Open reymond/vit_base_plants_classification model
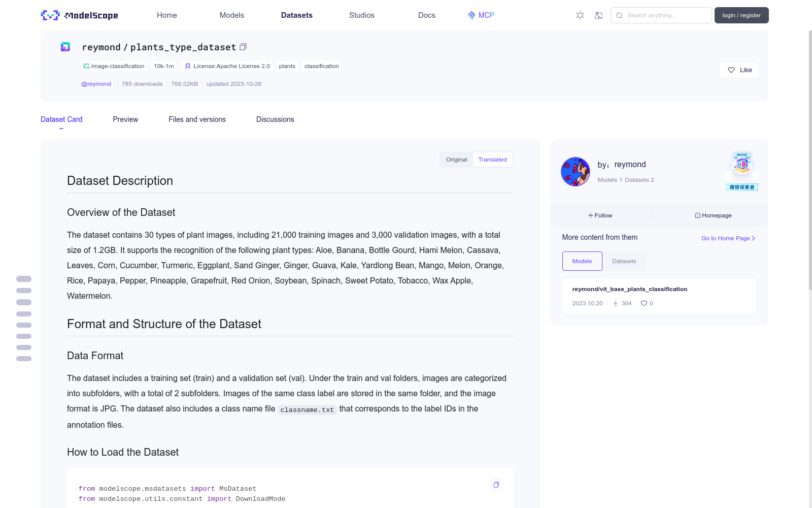This screenshot has width=812, height=508. [630, 289]
